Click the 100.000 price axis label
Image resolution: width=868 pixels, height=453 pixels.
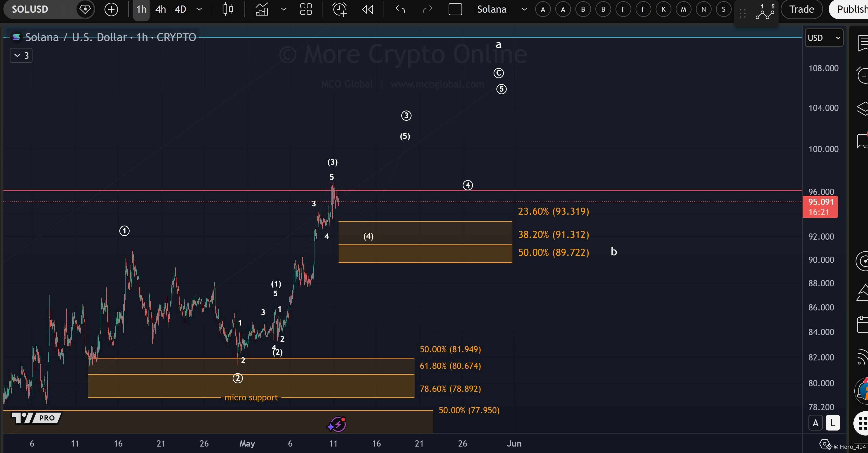[823, 149]
